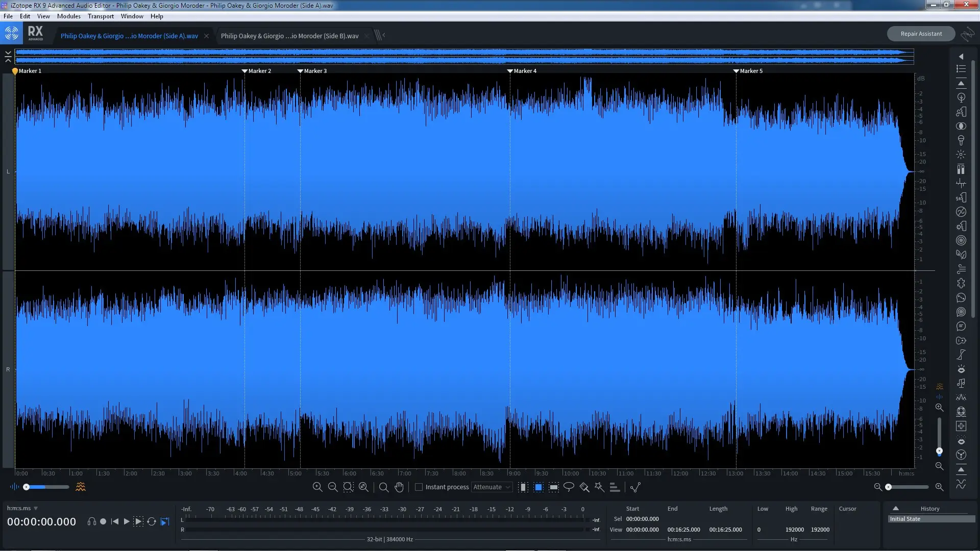Viewport: 980px width, 551px height.
Task: Open the Wow & Flutter module icon
Action: coord(961,455)
